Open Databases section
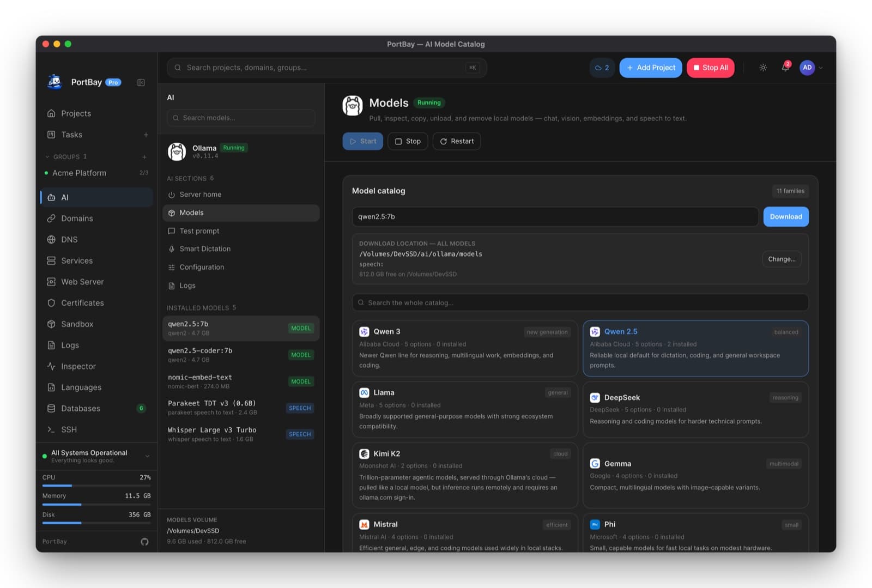Image resolution: width=872 pixels, height=588 pixels. pyautogui.click(x=96, y=408)
